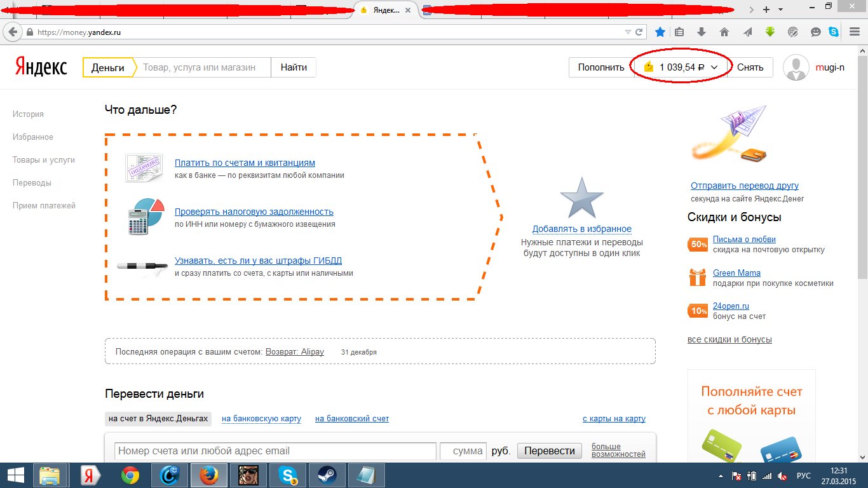Click the paid receipt stamp icon
Viewport: 868px width, 488px height.
pos(144,168)
